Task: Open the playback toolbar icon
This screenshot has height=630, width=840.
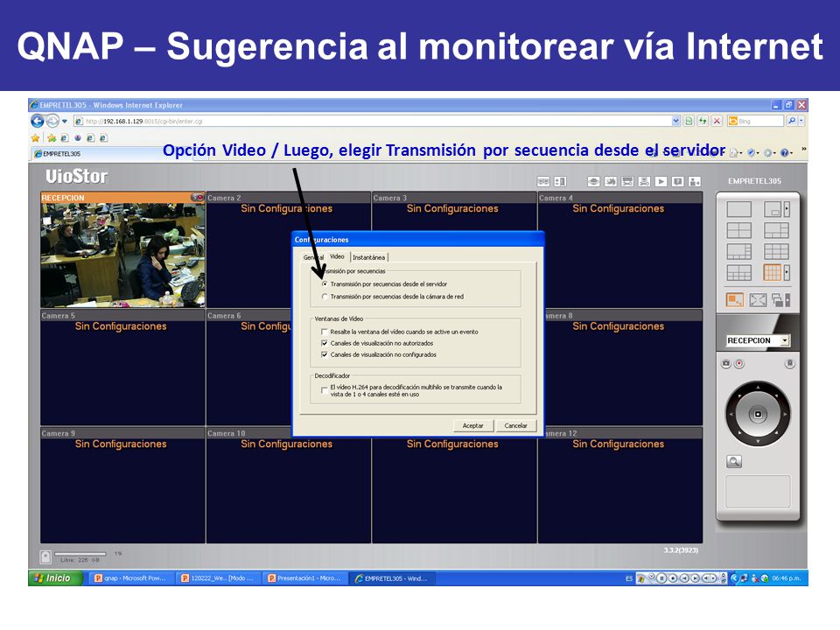Action: coord(661,182)
